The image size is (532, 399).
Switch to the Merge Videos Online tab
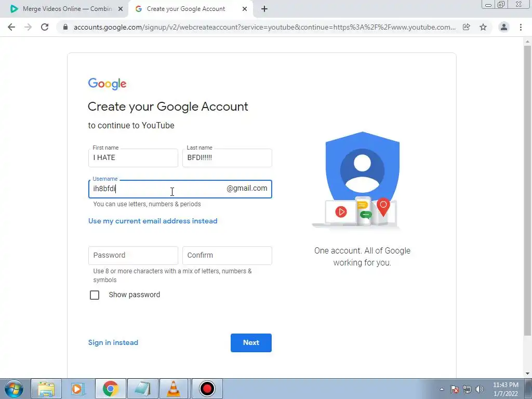pos(64,9)
